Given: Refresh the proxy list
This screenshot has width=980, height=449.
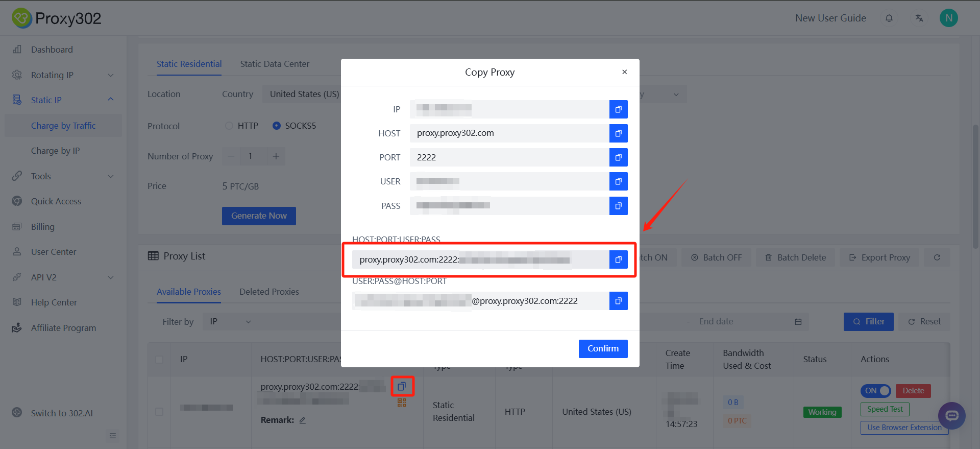Looking at the screenshot, I should click(x=937, y=257).
